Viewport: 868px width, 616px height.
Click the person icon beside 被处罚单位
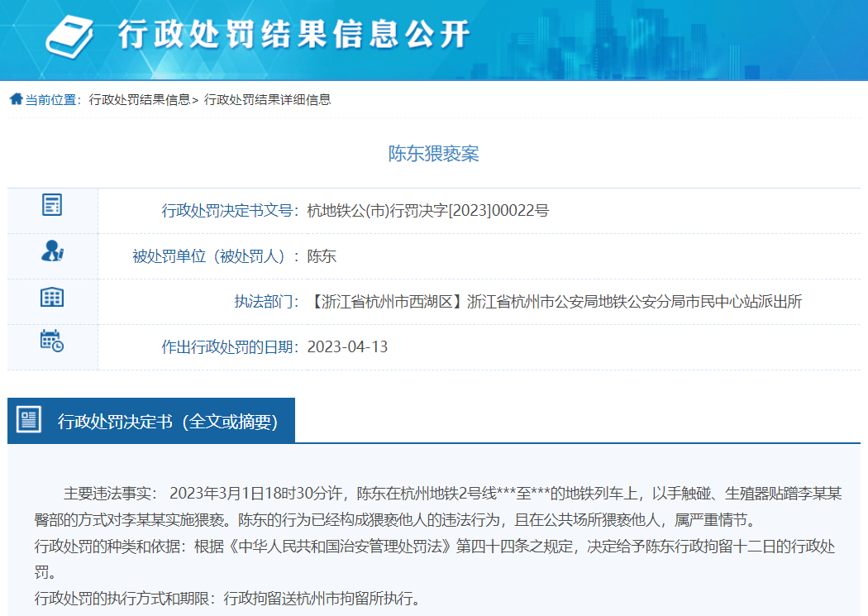(52, 251)
